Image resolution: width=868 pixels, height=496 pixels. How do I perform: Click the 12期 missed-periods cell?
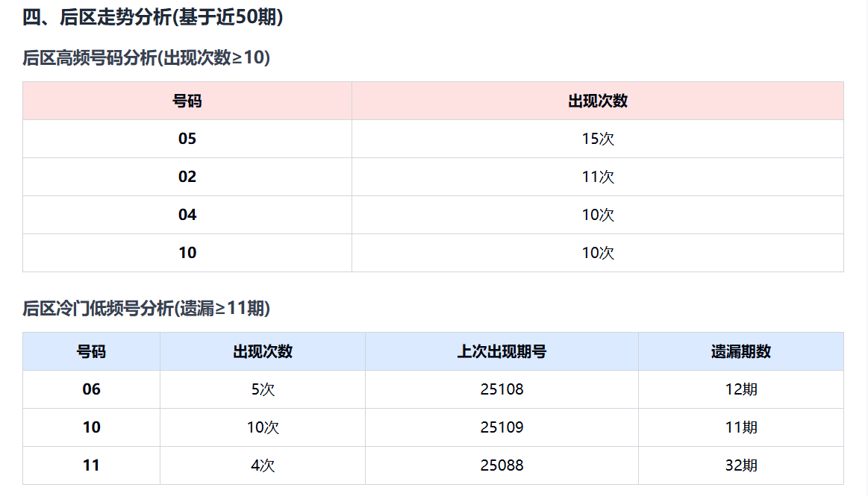pyautogui.click(x=741, y=389)
